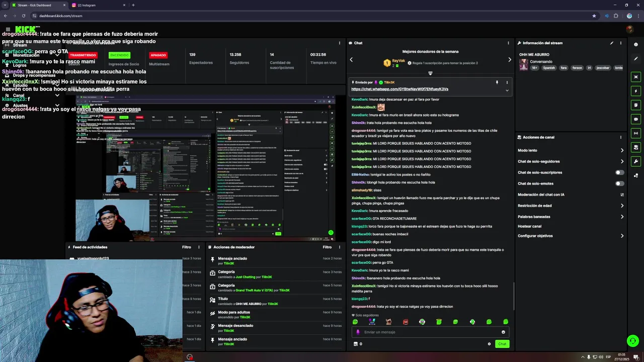
Task: Click the shop icon showing 0 under chat
Action: pos(358,344)
